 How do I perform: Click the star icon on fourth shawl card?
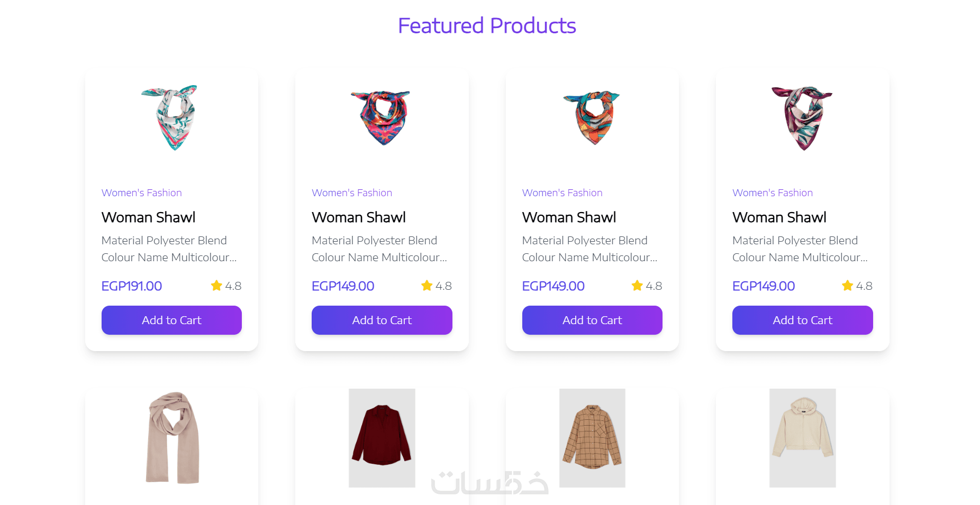pyautogui.click(x=848, y=286)
